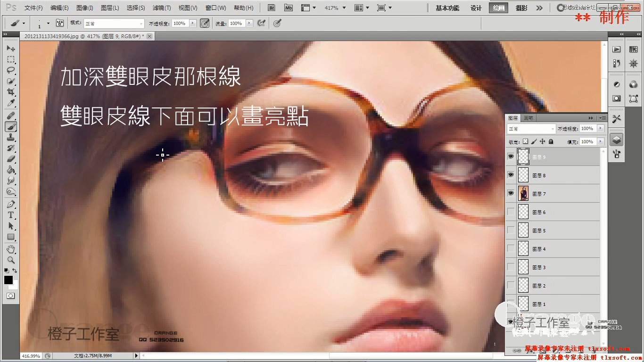Screen dimensions: 644x362
Task: Switch to 设计 workspace
Action: 476,8
